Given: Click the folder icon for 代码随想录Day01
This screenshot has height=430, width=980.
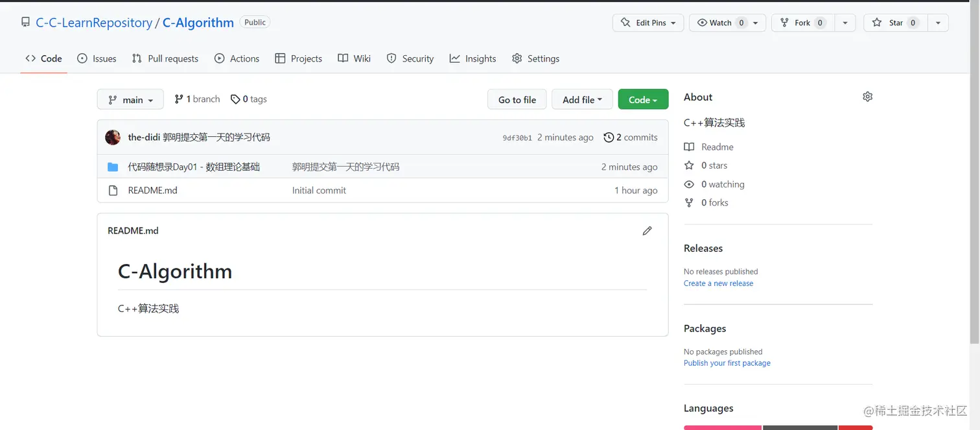Looking at the screenshot, I should 113,167.
